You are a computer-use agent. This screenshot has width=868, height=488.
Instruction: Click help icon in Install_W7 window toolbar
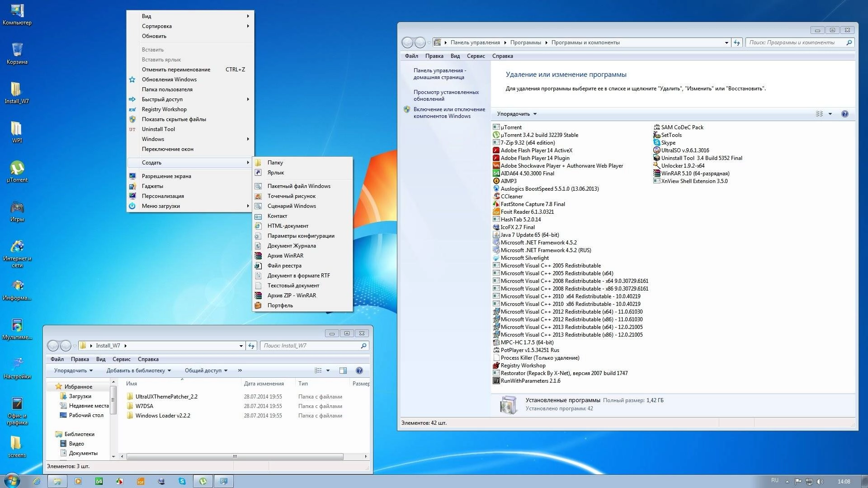click(359, 371)
